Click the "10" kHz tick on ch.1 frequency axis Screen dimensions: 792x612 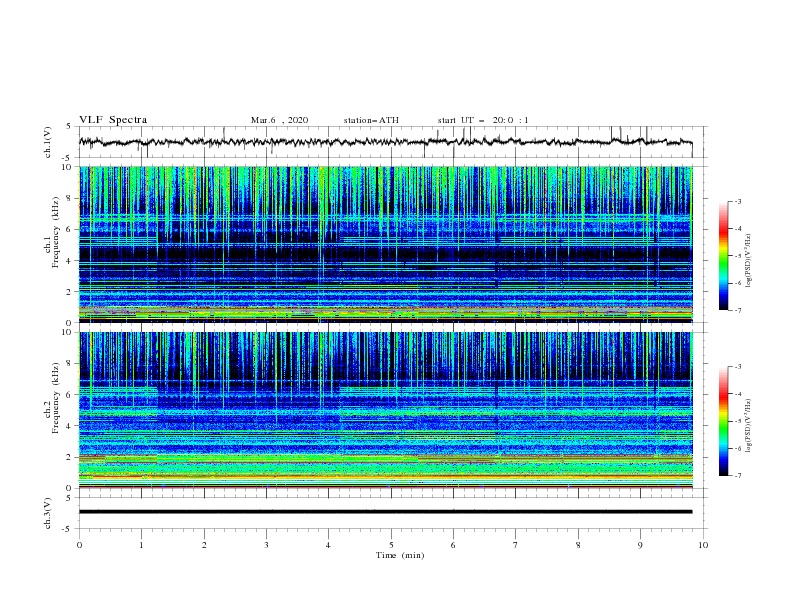tap(67, 167)
